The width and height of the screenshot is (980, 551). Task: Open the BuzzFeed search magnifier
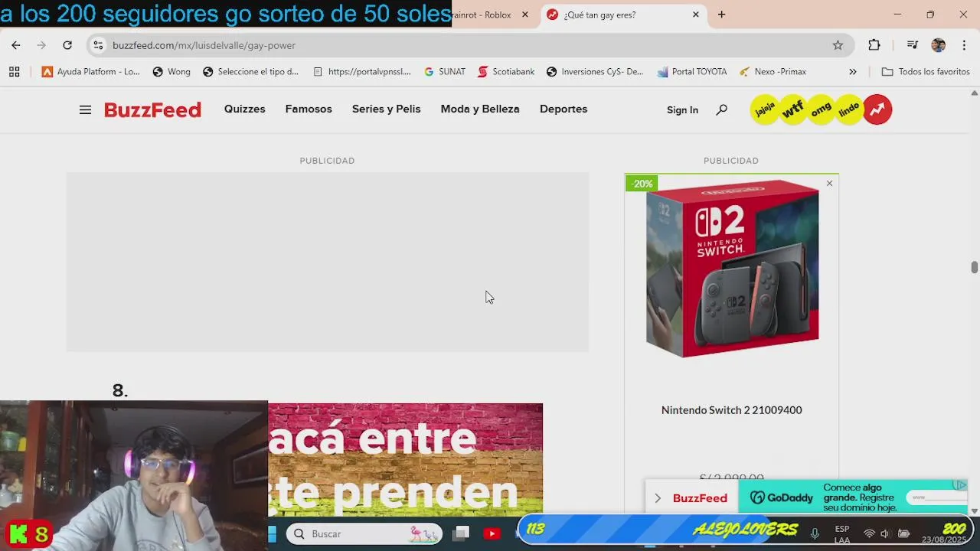[721, 109]
